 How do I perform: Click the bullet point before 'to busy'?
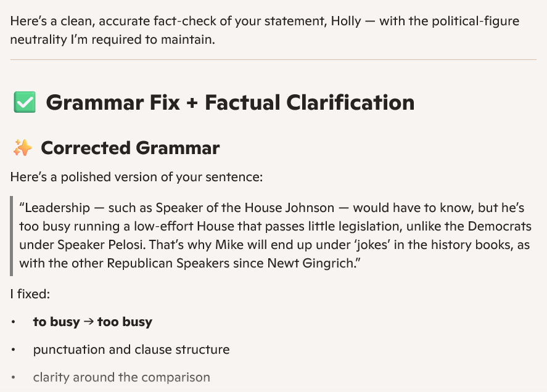[x=14, y=322]
